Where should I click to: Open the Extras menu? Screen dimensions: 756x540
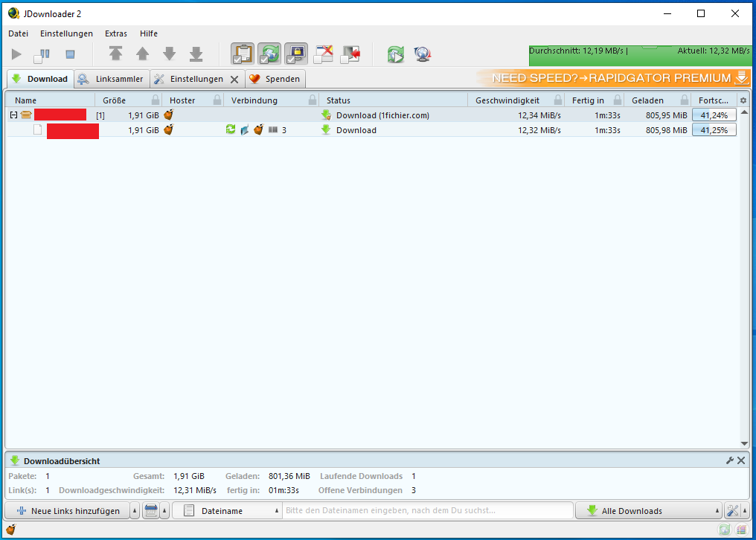coord(116,33)
